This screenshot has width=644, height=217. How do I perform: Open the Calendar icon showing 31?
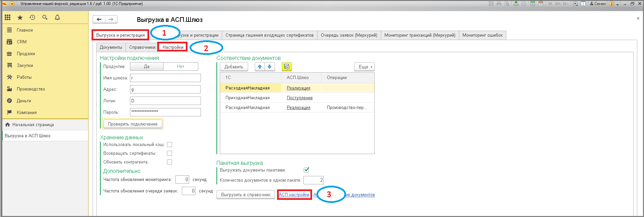(x=541, y=4)
